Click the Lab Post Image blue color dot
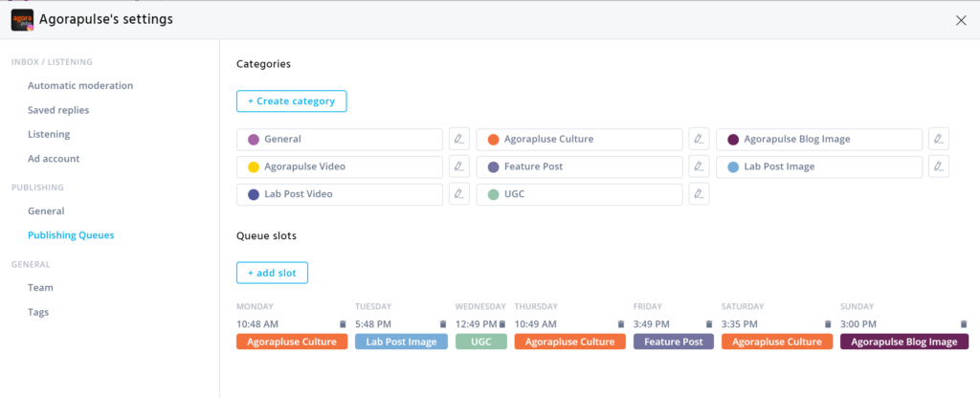The width and height of the screenshot is (980, 398). pos(734,166)
